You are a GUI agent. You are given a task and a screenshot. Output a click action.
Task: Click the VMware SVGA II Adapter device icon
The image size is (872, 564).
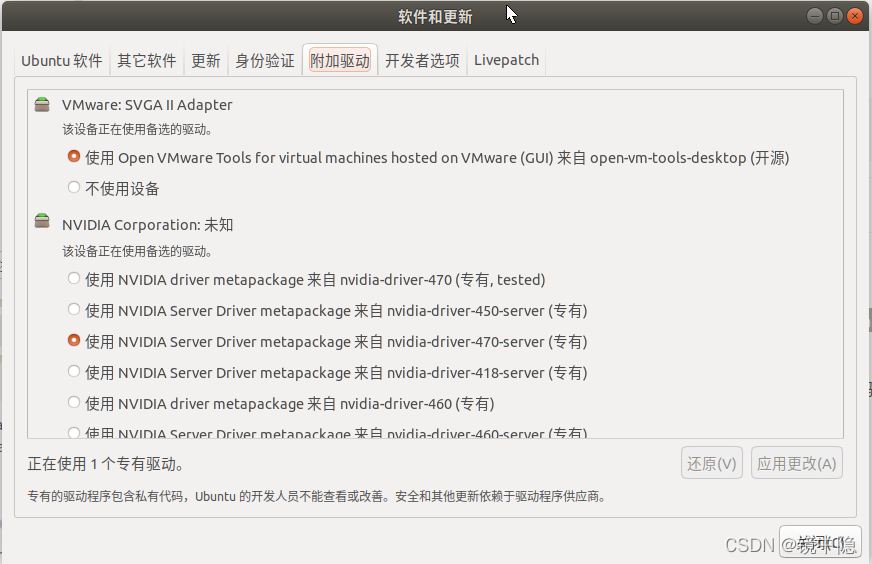click(x=42, y=105)
